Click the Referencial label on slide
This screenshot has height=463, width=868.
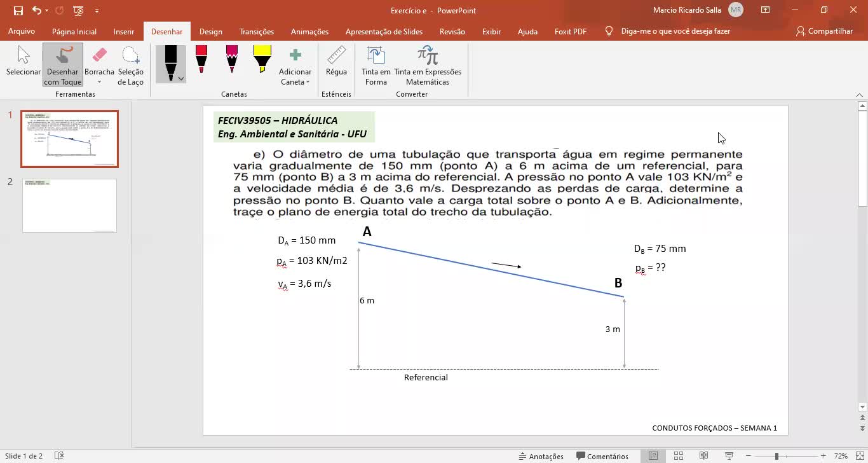tap(426, 377)
